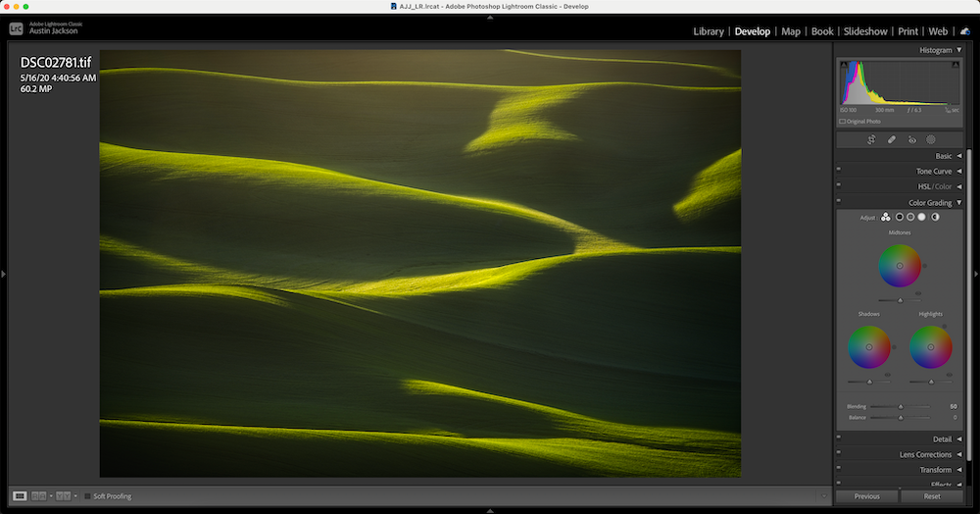
Task: Show all three color grading wheels
Action: click(886, 217)
